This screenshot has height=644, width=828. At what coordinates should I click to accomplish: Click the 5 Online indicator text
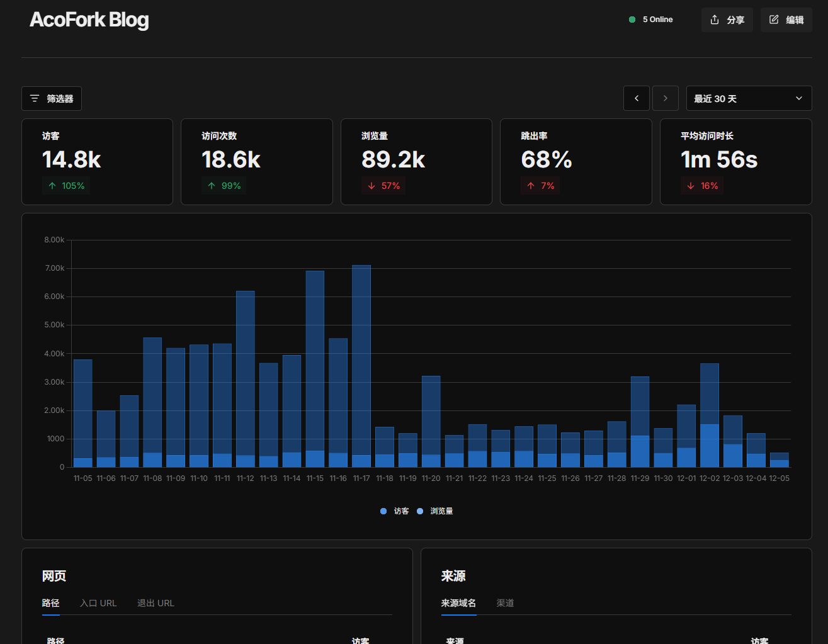pos(657,20)
